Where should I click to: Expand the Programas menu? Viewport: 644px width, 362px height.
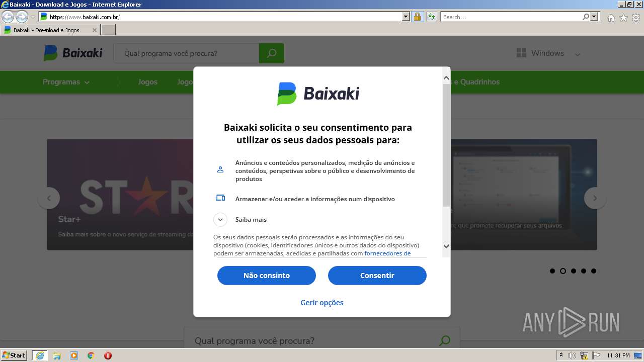pyautogui.click(x=66, y=82)
